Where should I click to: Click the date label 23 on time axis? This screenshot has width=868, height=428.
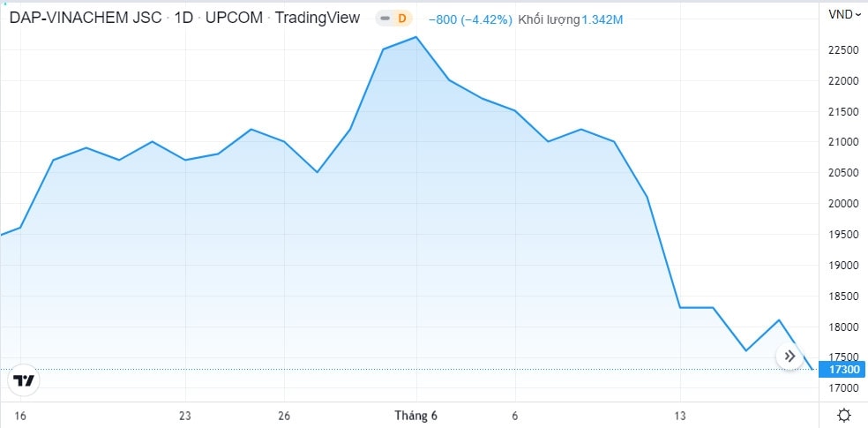point(185,415)
